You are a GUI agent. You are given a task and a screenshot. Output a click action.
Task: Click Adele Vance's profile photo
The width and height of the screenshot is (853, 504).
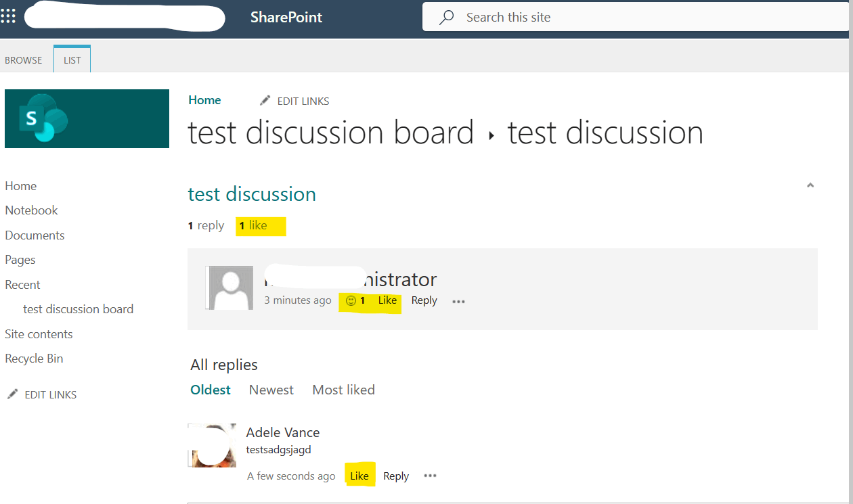click(212, 445)
